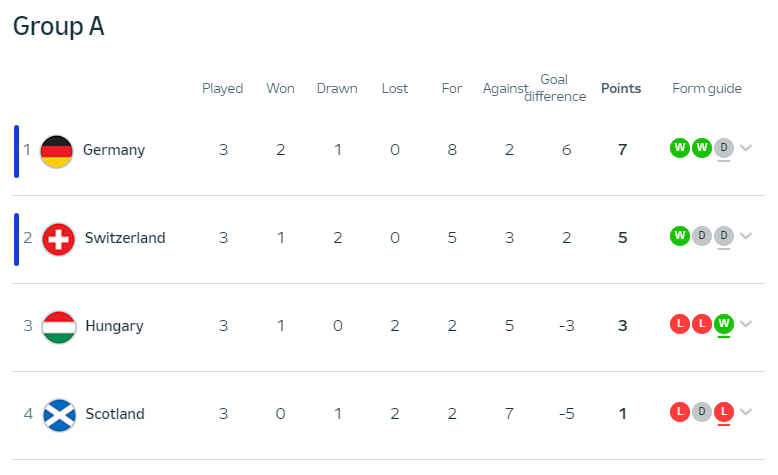This screenshot has width=778, height=475.
Task: Select Switzerland's green win form badge
Action: [x=680, y=236]
